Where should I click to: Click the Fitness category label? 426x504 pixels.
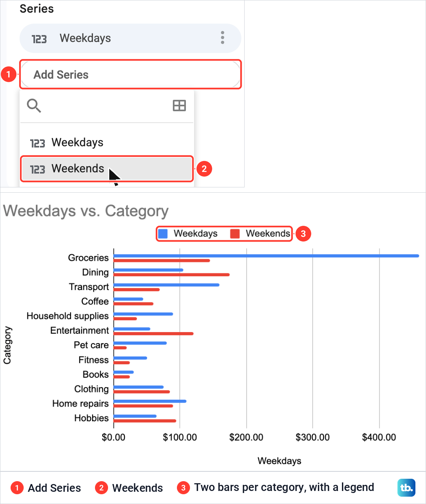pyautogui.click(x=94, y=360)
